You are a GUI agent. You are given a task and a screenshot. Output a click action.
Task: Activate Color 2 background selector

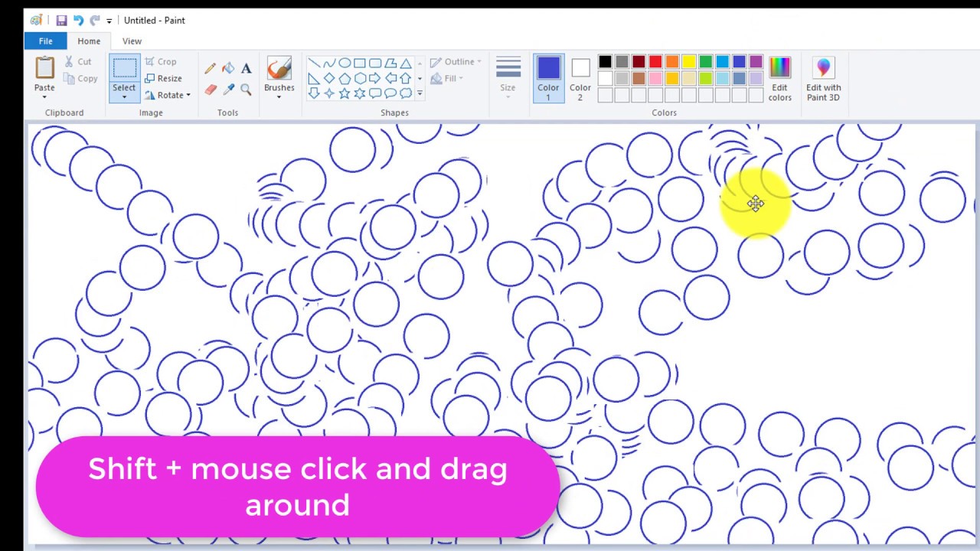(580, 77)
